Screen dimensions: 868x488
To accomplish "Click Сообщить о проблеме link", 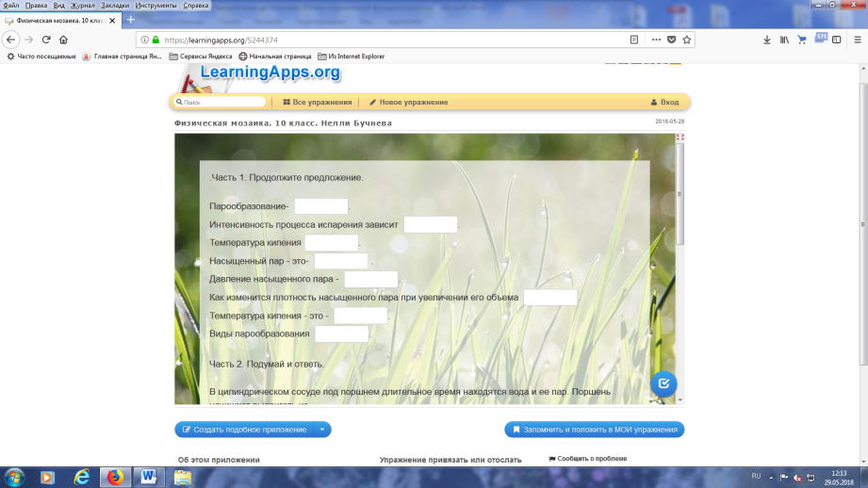I will pyautogui.click(x=588, y=459).
